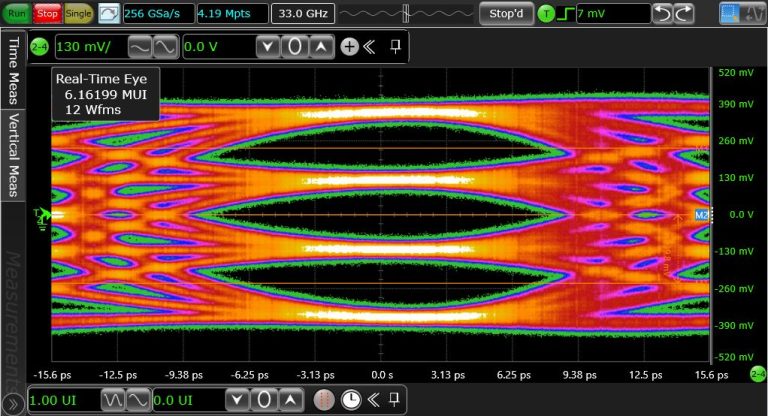Pin the horizontal toolbar at the bottom
The image size is (768, 416).
394,400
